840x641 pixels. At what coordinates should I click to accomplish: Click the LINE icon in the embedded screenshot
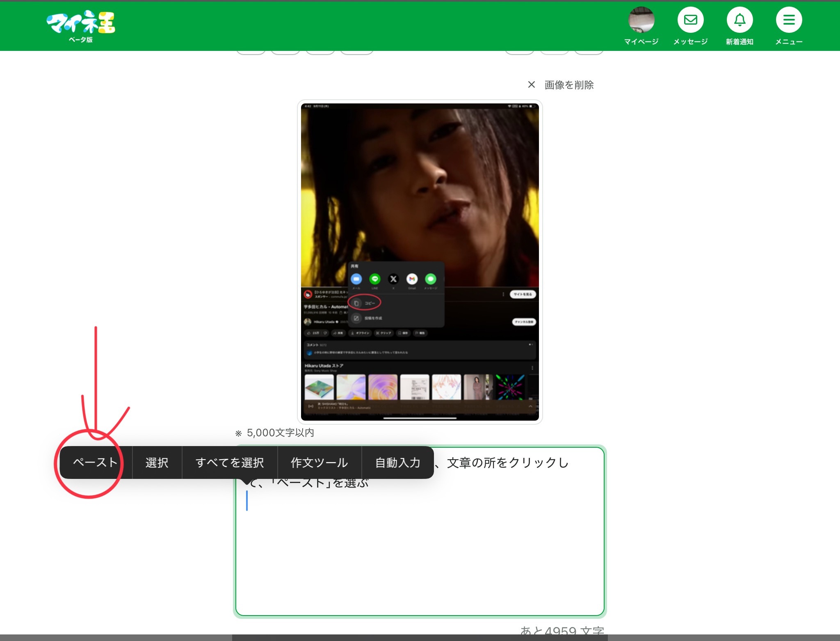tap(374, 279)
